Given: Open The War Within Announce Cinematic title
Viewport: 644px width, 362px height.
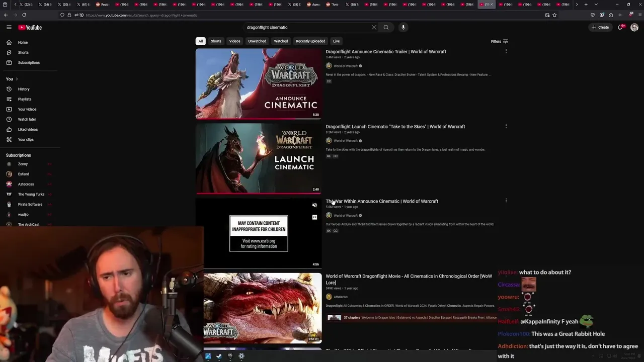Looking at the screenshot, I should click(382, 201).
